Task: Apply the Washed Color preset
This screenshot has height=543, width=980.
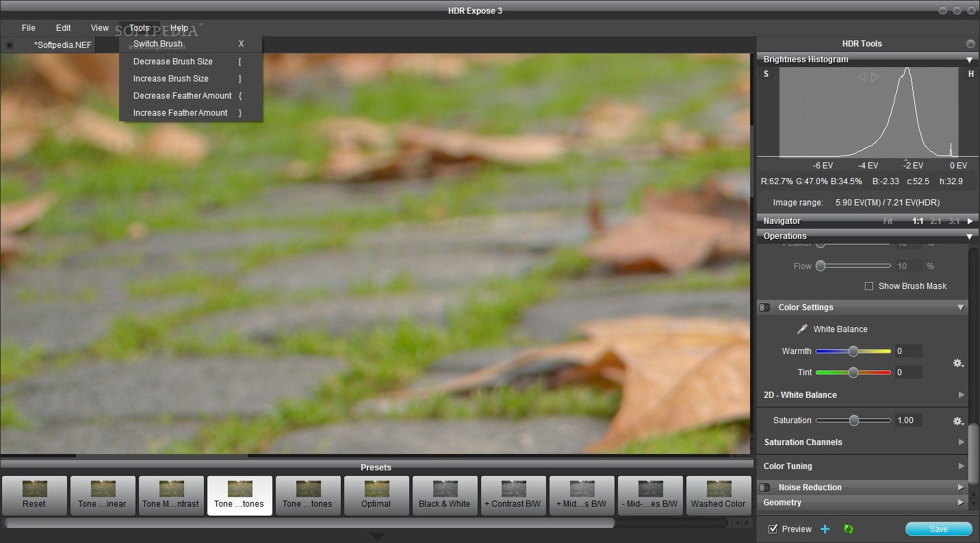Action: (719, 496)
